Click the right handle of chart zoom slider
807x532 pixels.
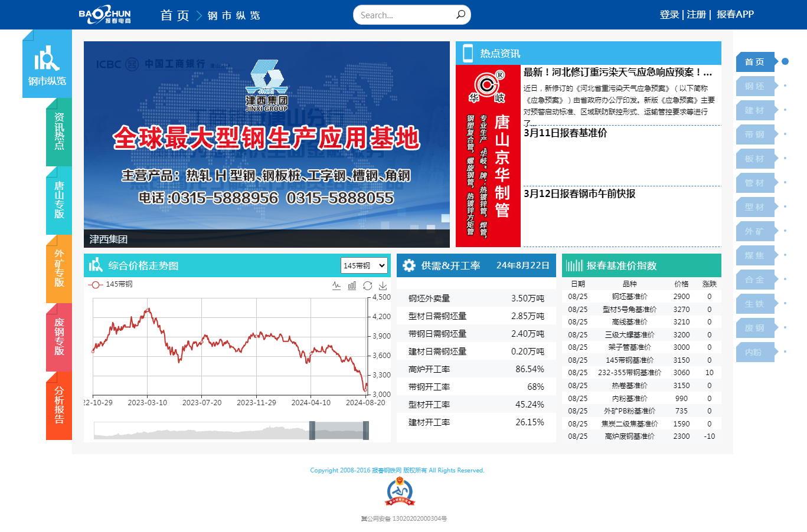click(x=366, y=431)
